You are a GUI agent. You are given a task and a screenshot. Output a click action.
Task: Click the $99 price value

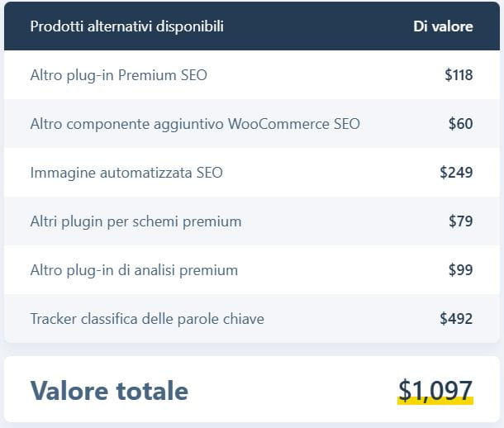(460, 270)
